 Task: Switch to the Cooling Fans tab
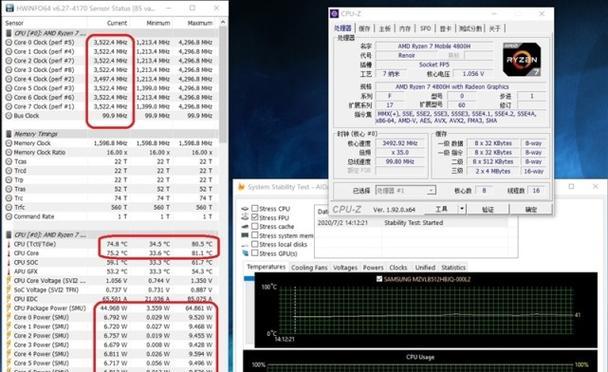pos(309,268)
